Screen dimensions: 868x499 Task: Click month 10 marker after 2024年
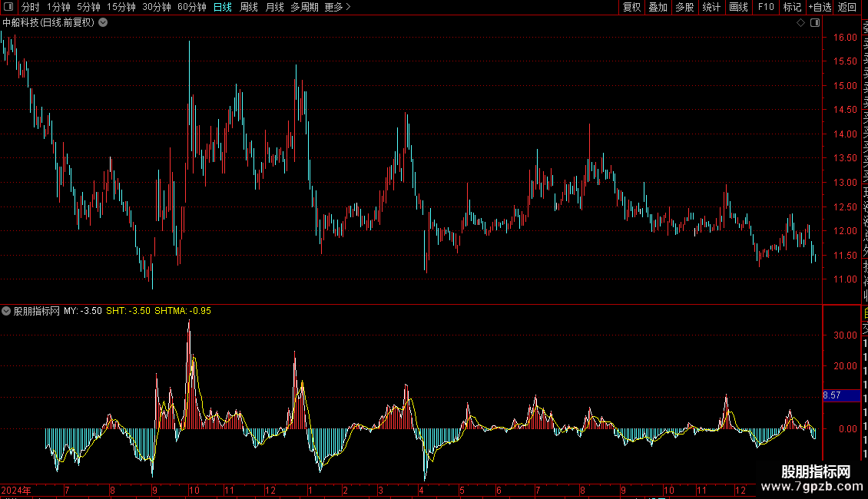click(194, 490)
